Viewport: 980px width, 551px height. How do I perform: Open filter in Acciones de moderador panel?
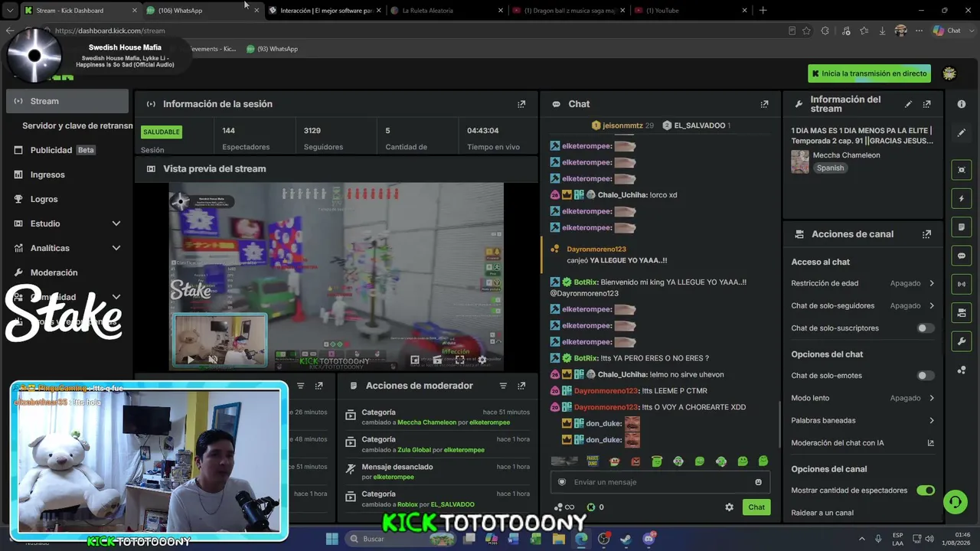503,386
